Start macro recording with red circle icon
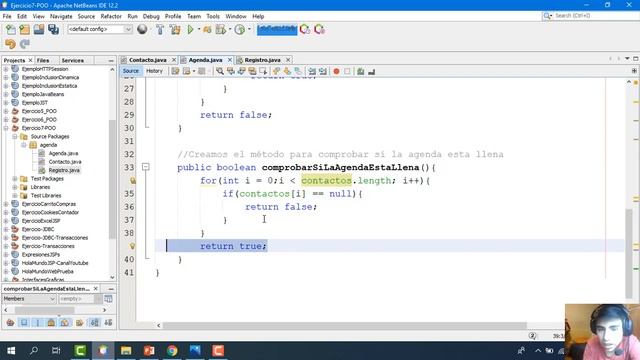 336,71
